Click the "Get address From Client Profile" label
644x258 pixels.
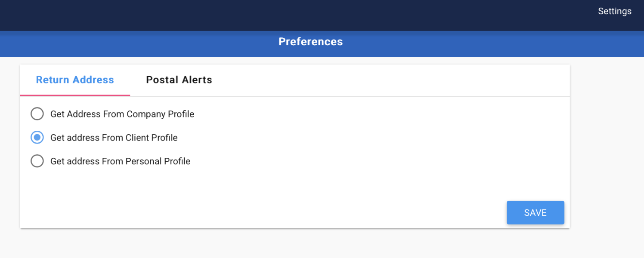[114, 138]
